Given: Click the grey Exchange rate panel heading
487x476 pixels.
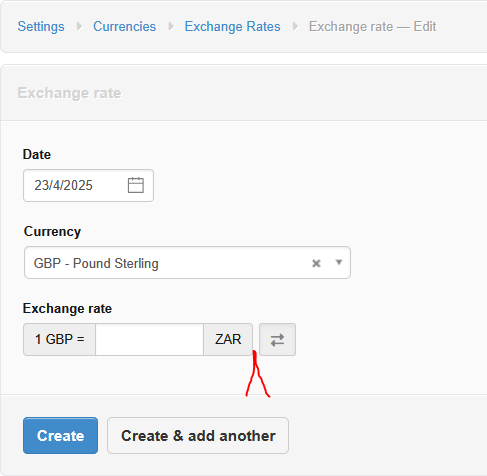Looking at the screenshot, I should click(69, 93).
